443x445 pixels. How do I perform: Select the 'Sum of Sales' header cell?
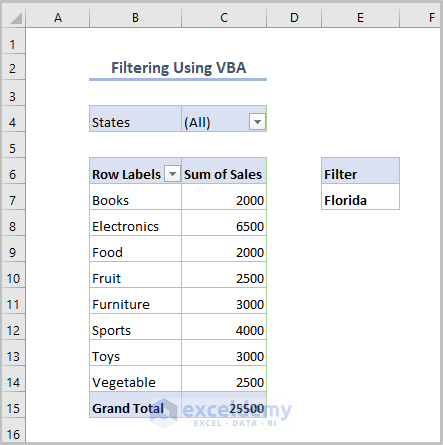point(224,171)
